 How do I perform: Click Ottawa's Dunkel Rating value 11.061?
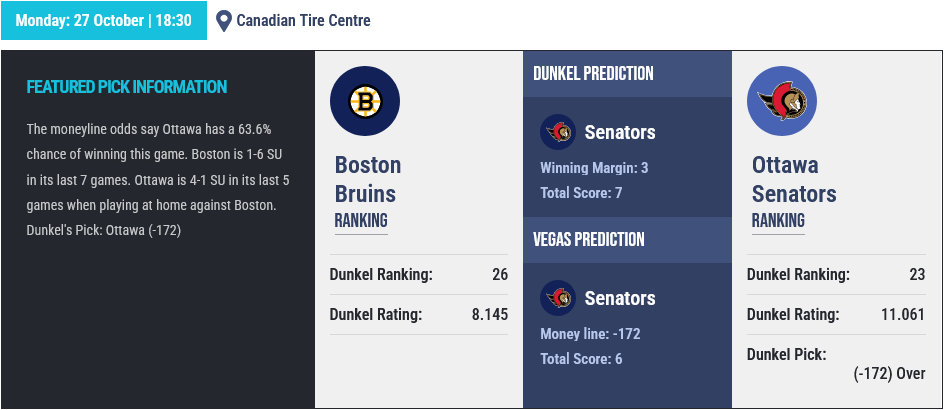(x=904, y=314)
